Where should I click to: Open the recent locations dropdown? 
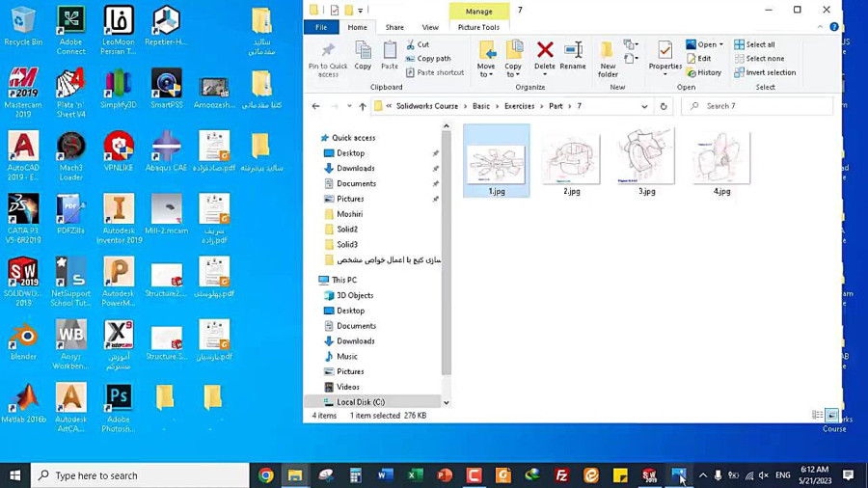(x=349, y=106)
